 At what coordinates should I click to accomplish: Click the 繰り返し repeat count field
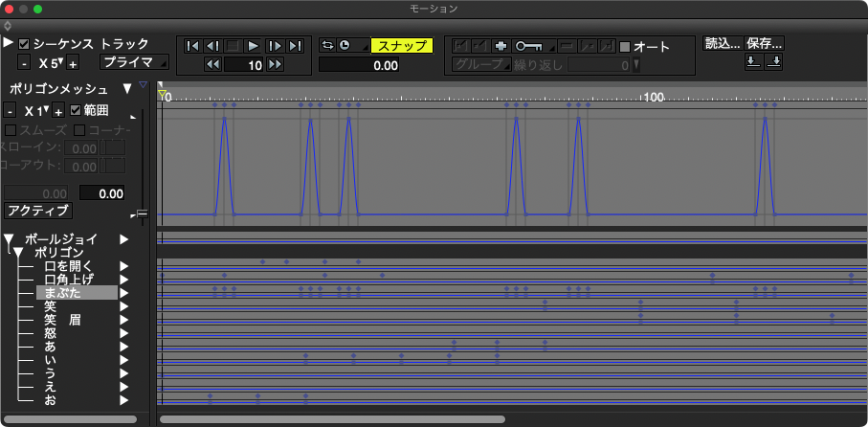click(x=599, y=65)
